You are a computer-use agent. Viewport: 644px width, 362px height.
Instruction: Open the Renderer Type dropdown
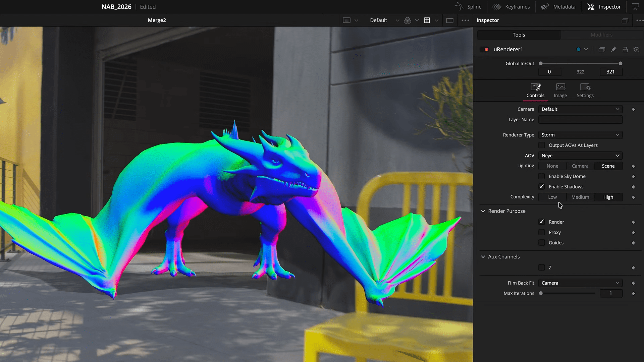[580, 135]
